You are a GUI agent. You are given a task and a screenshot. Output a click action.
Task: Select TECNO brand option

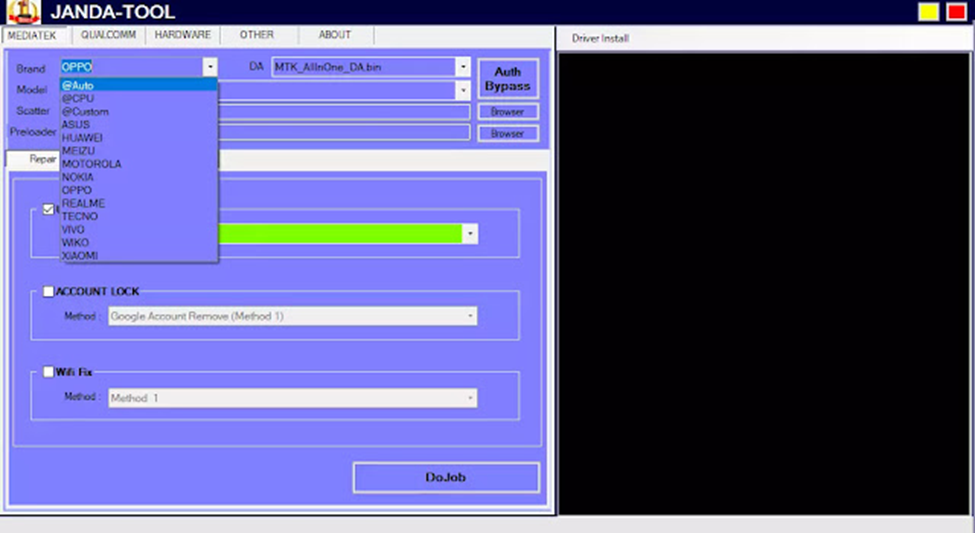[139, 216]
